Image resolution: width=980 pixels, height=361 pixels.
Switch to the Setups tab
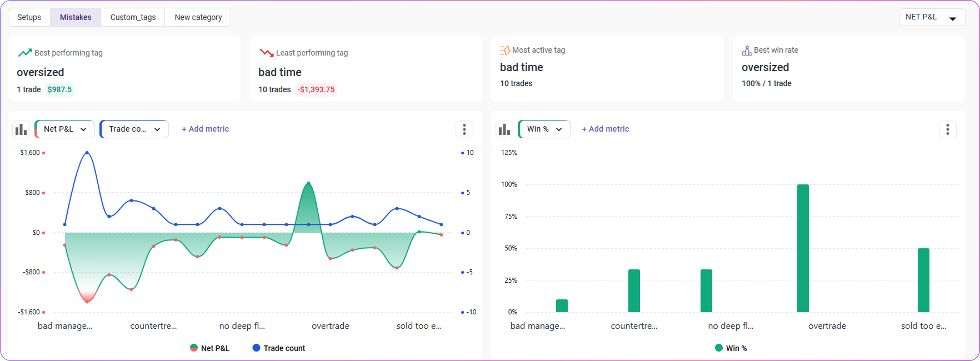[x=29, y=17]
